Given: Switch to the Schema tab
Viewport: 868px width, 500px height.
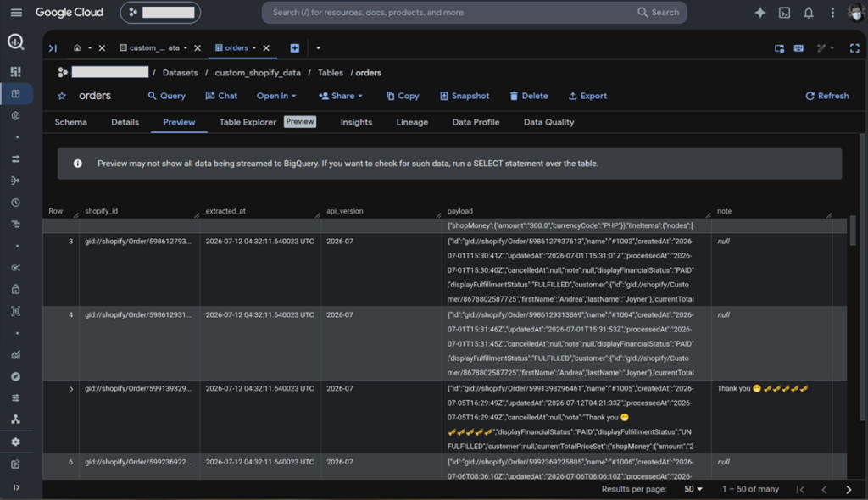Looking at the screenshot, I should (71, 122).
